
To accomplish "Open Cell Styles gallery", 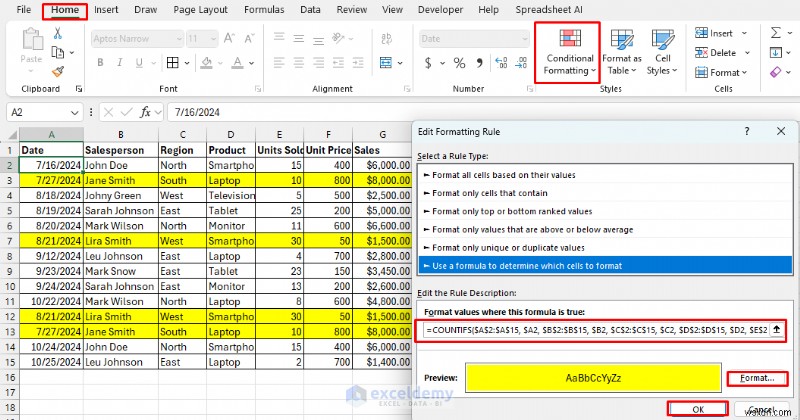I will (662, 52).
